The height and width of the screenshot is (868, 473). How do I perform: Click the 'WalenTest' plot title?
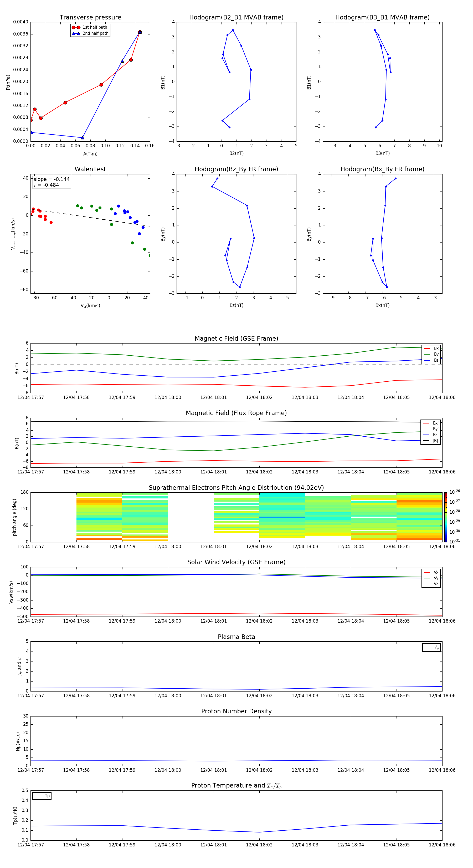(x=90, y=169)
